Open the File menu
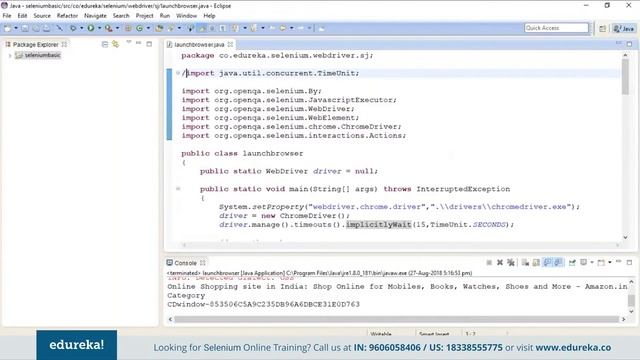 click(x=7, y=16)
